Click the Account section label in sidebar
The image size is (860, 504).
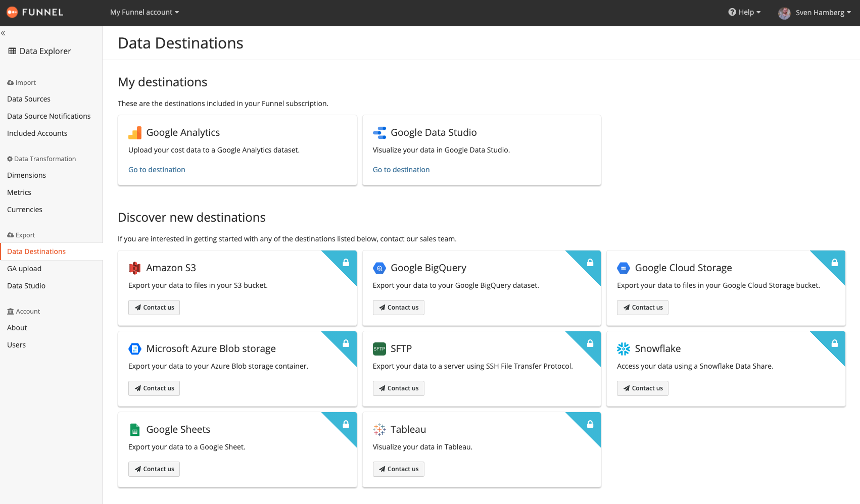point(24,312)
